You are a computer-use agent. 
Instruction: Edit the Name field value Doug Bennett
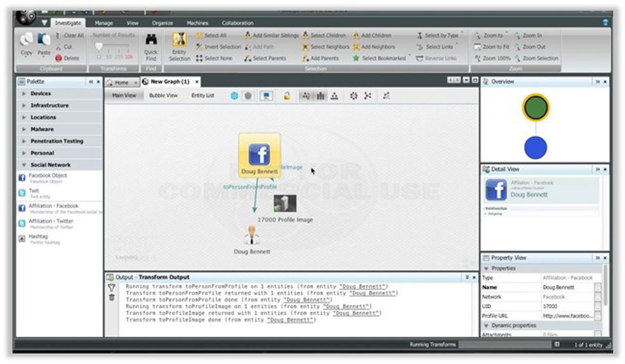click(x=567, y=287)
